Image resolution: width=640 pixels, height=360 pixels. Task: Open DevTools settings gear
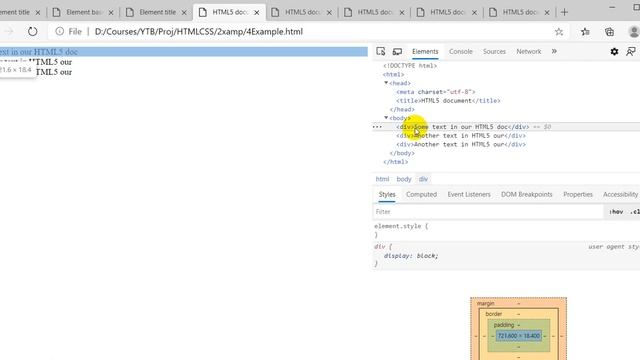click(x=614, y=51)
